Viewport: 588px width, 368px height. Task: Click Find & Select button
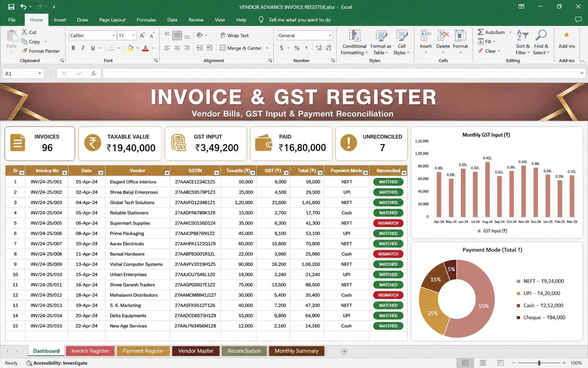coord(541,42)
